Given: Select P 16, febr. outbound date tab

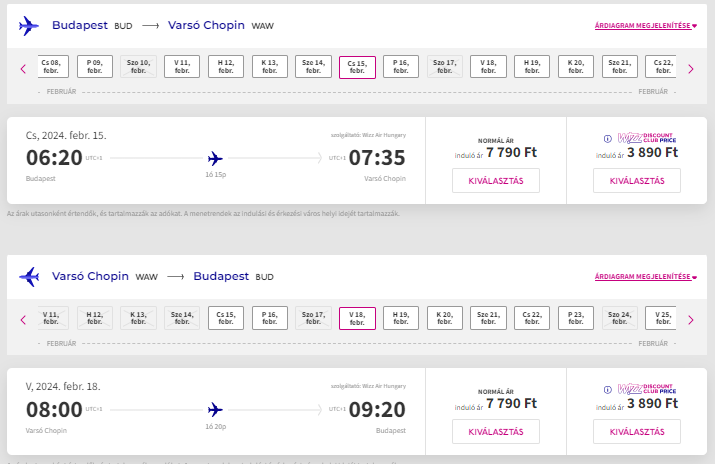Looking at the screenshot, I should click(x=401, y=67).
